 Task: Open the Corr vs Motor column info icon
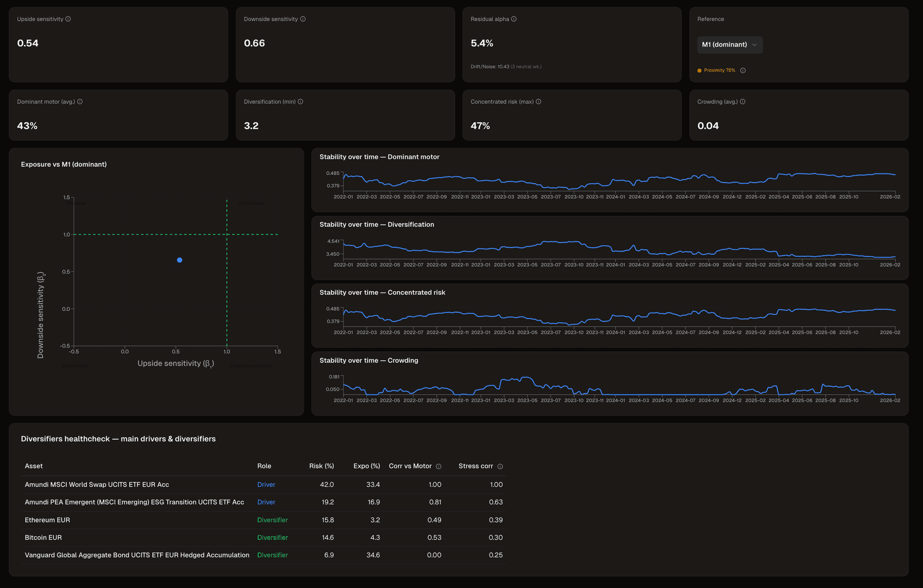pyautogui.click(x=439, y=466)
